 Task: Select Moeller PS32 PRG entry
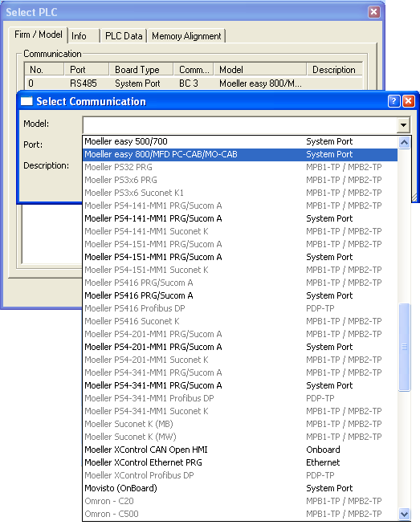point(240,167)
